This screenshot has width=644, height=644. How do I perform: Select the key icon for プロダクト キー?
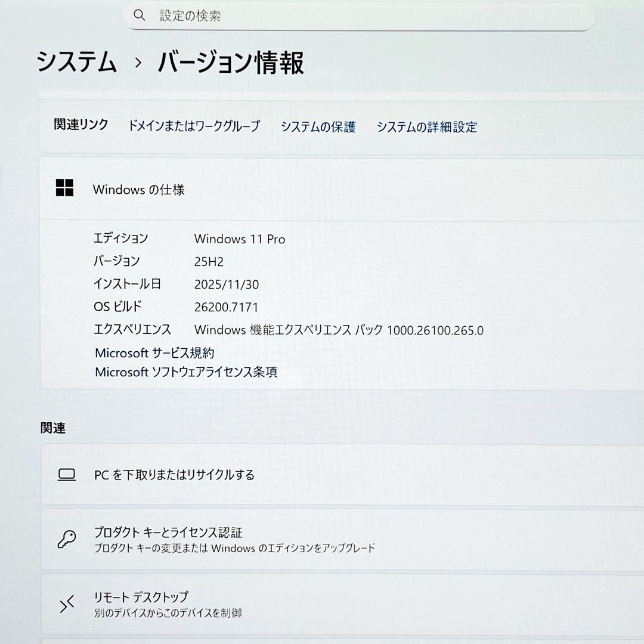67,538
